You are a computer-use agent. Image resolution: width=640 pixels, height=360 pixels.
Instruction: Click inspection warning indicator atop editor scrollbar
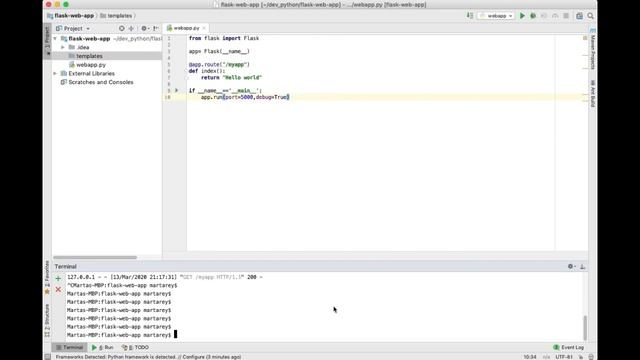coord(585,38)
